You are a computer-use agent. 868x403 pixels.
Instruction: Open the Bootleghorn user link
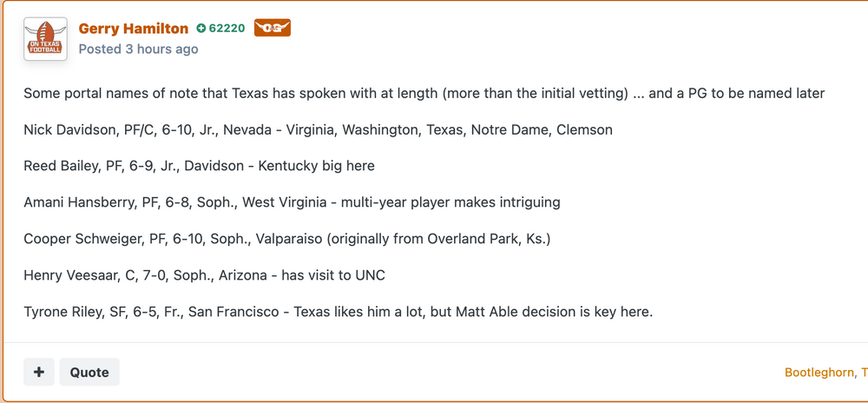[x=819, y=372]
